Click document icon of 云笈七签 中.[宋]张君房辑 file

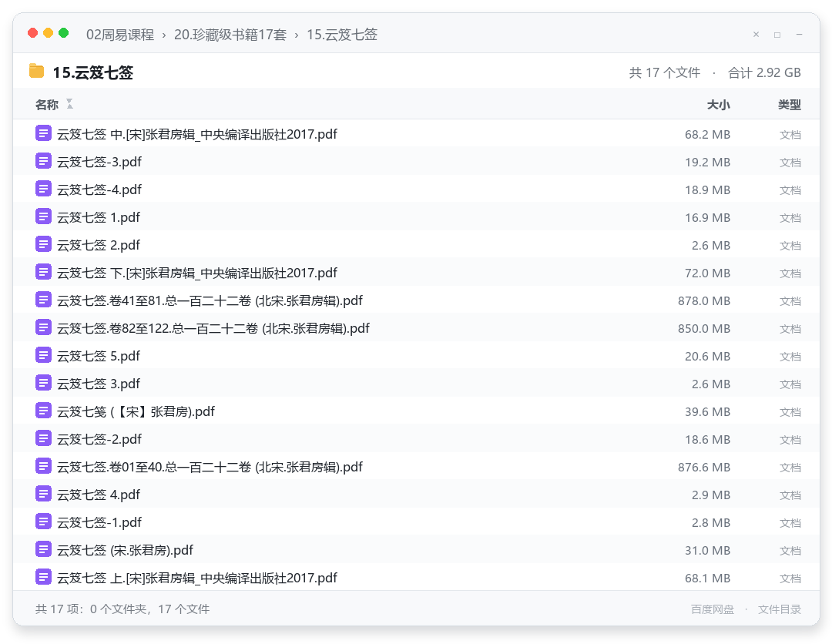tap(43, 133)
